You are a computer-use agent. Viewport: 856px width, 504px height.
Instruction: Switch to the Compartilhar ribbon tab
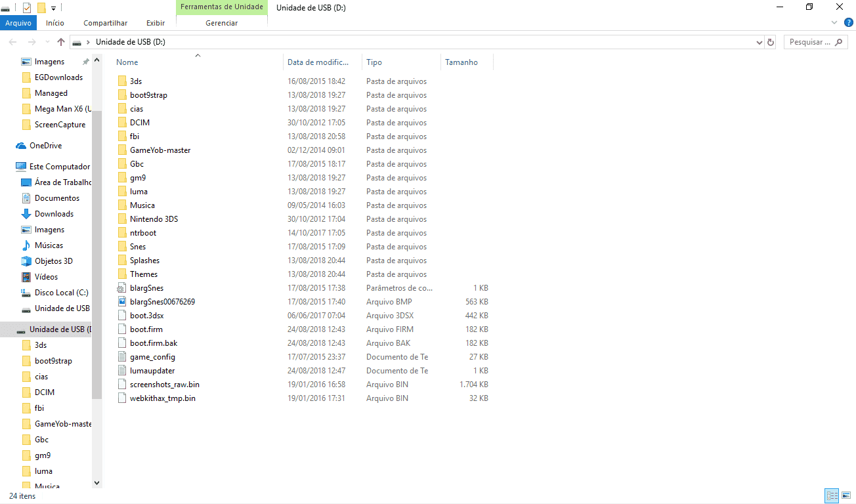(x=105, y=23)
